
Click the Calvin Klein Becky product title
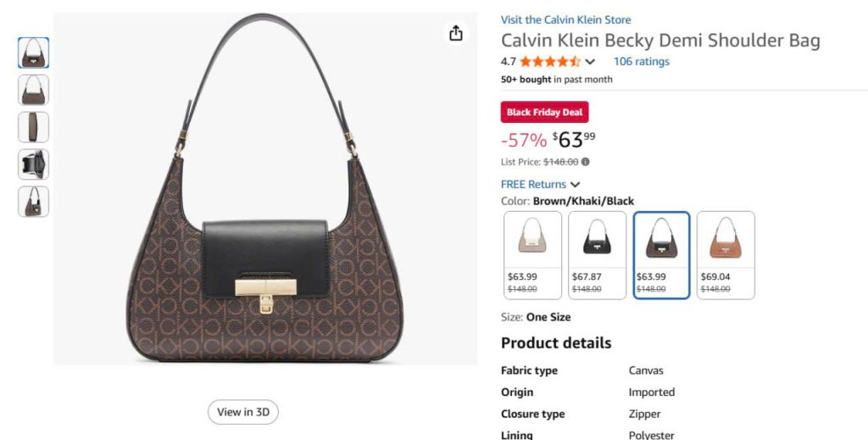(660, 41)
